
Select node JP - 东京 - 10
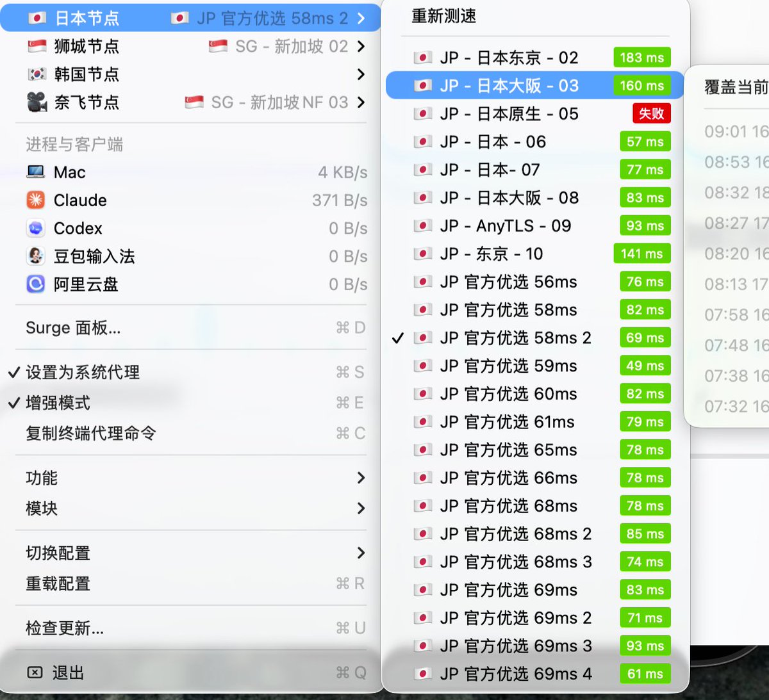click(535, 254)
